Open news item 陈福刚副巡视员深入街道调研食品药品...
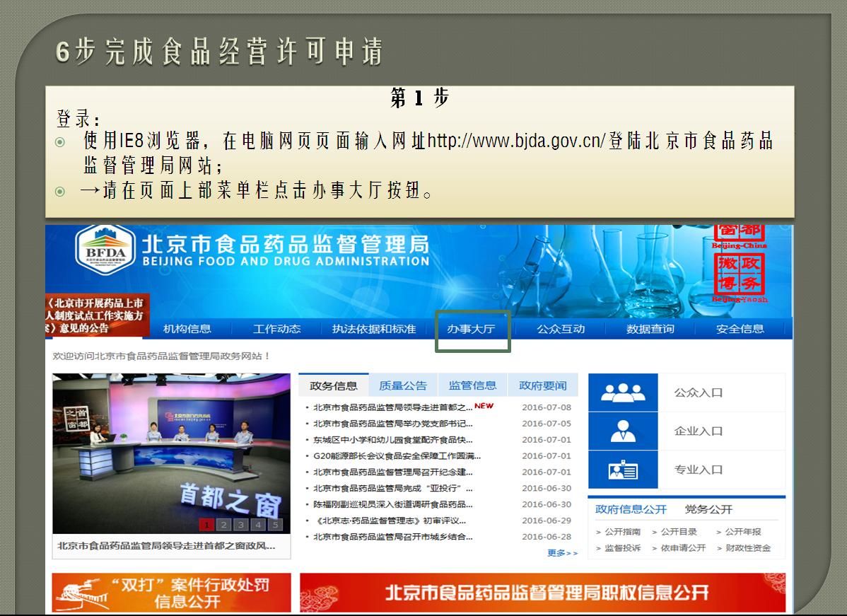Screen dimensions: 847x616 tap(392, 504)
